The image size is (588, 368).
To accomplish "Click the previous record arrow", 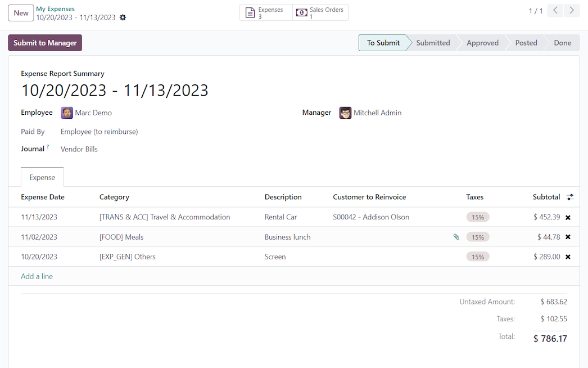I will 555,10.
